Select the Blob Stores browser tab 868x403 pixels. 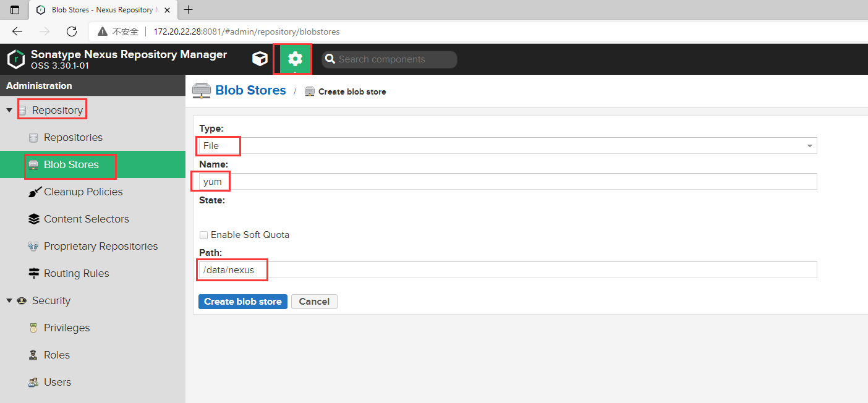pos(103,10)
